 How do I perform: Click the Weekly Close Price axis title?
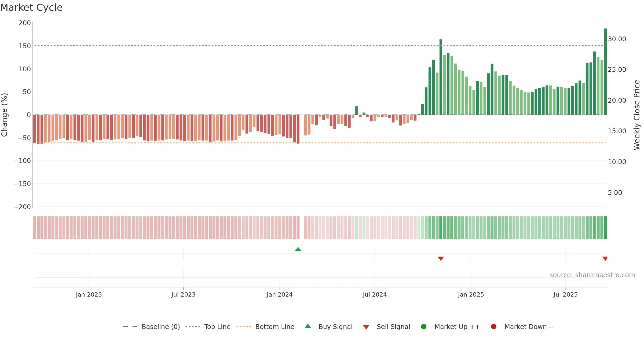click(637, 115)
